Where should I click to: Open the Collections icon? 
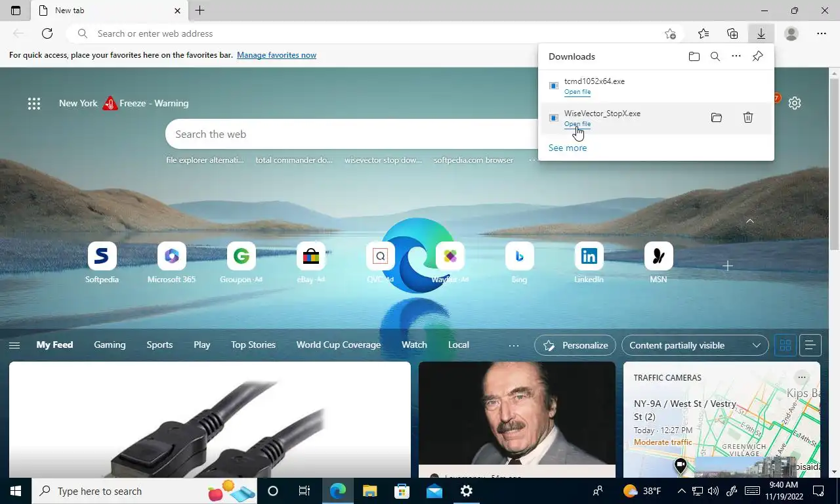pos(732,33)
